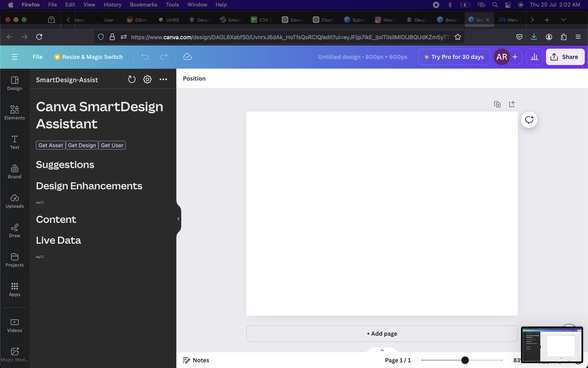
Task: Click the Get User button
Action: [x=112, y=145]
